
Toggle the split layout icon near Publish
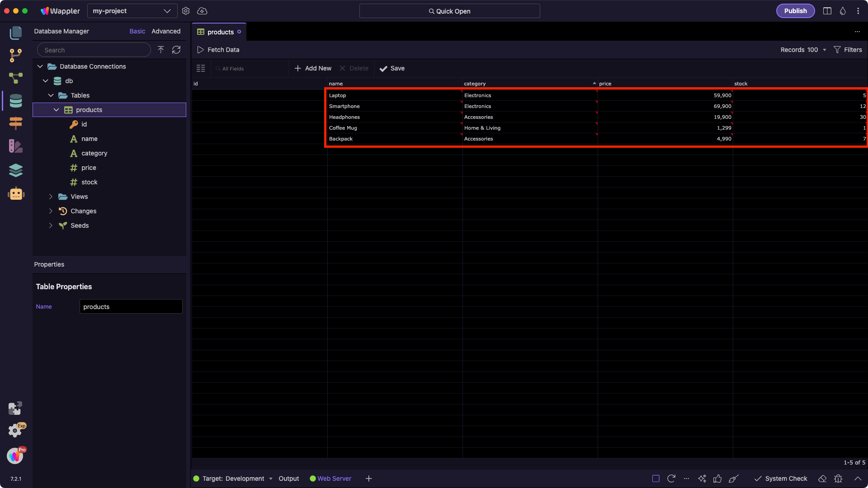point(827,11)
